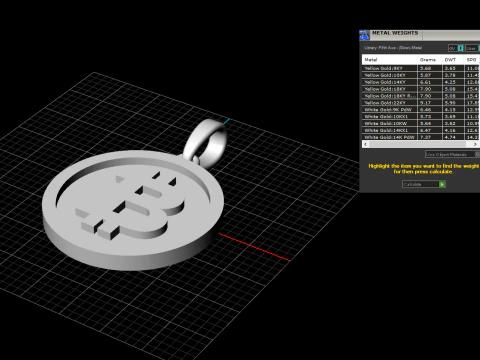This screenshot has height=360, width=480.
Task: Click the left scroll arrow under the table
Action: coord(366,144)
